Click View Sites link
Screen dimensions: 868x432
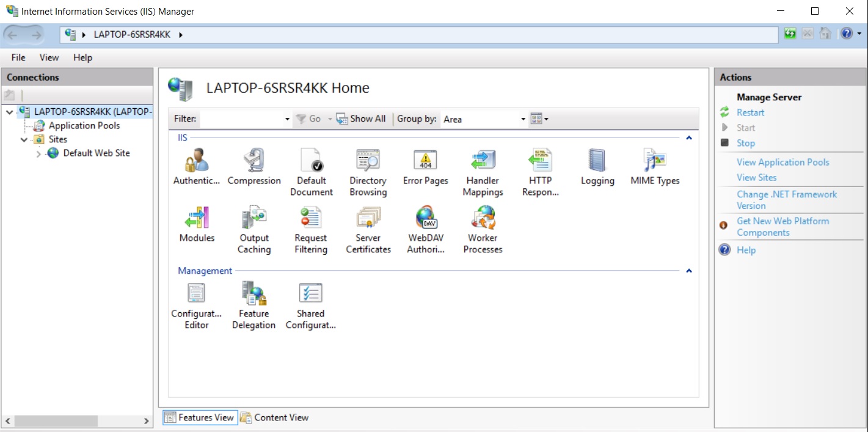(x=757, y=177)
